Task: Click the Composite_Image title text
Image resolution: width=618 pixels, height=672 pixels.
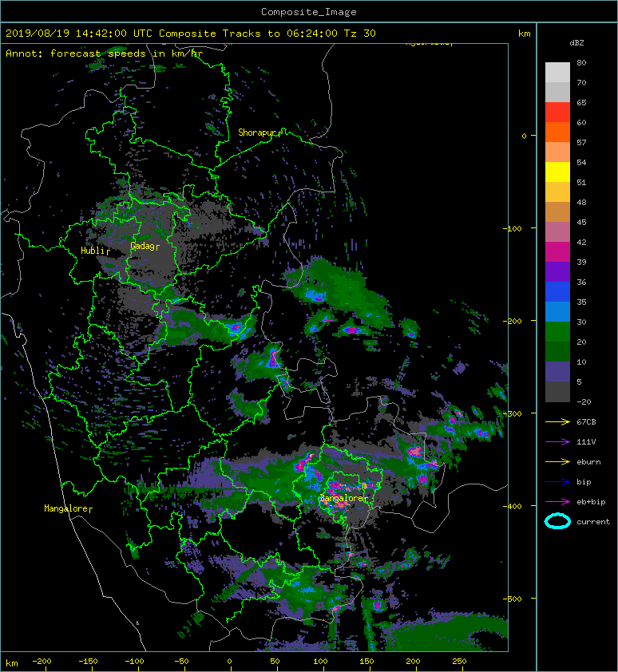Action: [x=309, y=12]
